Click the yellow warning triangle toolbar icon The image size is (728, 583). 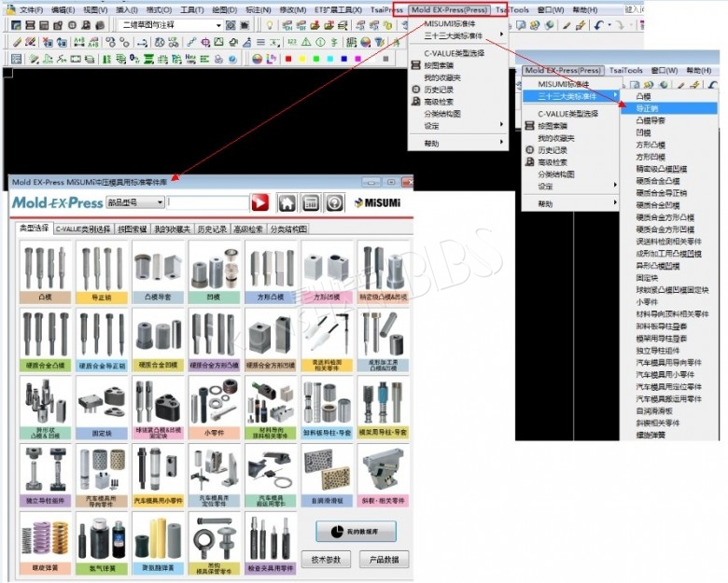(x=306, y=42)
